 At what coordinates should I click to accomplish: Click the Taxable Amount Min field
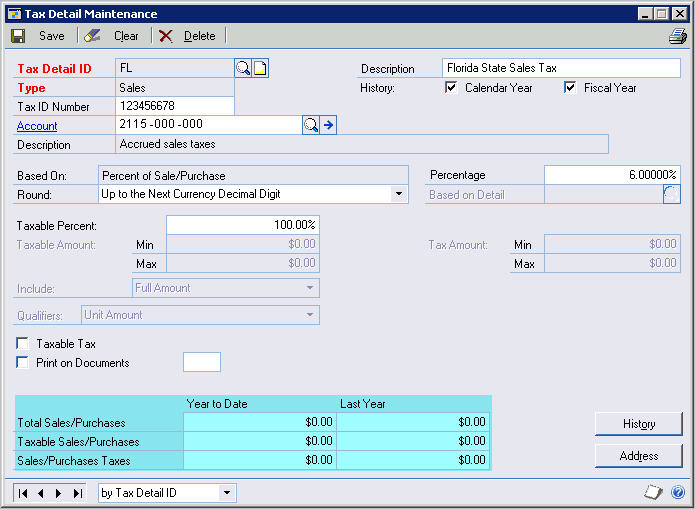243,244
